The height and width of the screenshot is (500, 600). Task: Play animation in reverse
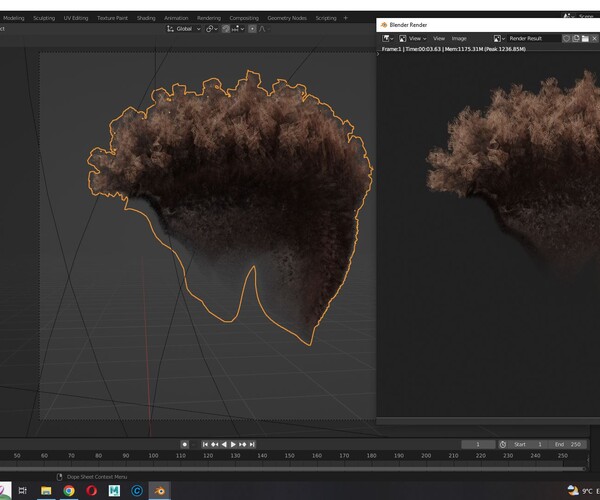click(x=224, y=444)
